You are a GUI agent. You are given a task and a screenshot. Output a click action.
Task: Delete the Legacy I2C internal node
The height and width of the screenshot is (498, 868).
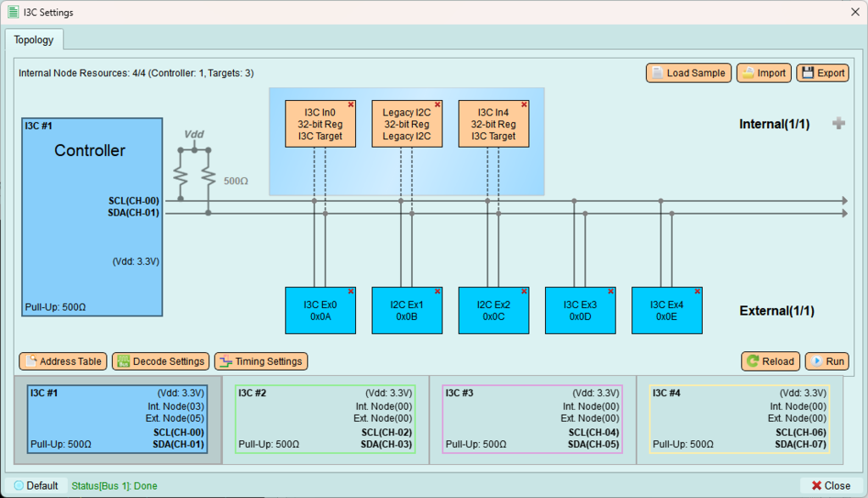click(x=437, y=105)
